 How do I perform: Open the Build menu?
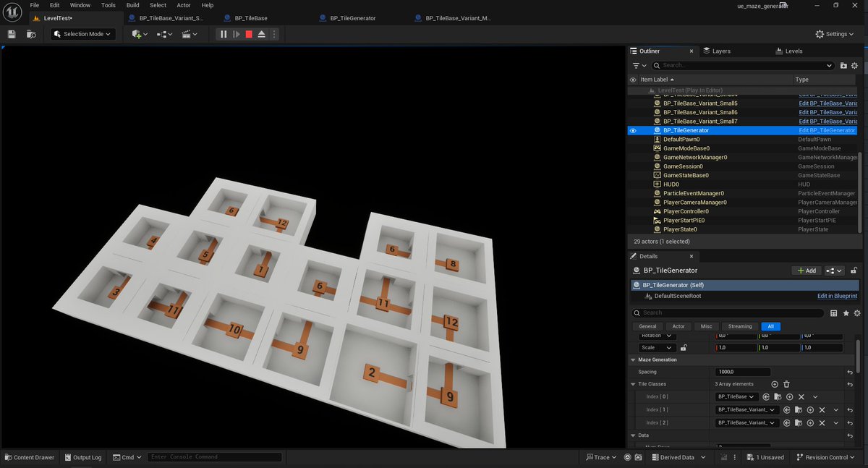pos(133,5)
